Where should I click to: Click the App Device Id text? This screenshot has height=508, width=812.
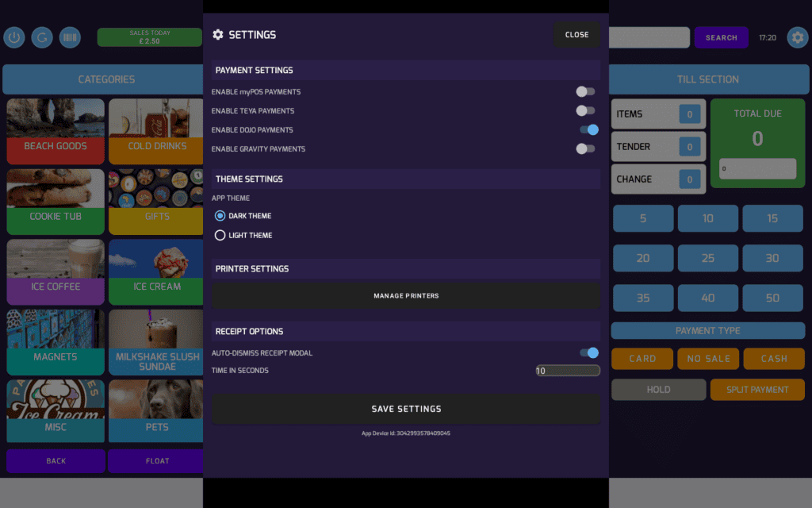(x=406, y=433)
